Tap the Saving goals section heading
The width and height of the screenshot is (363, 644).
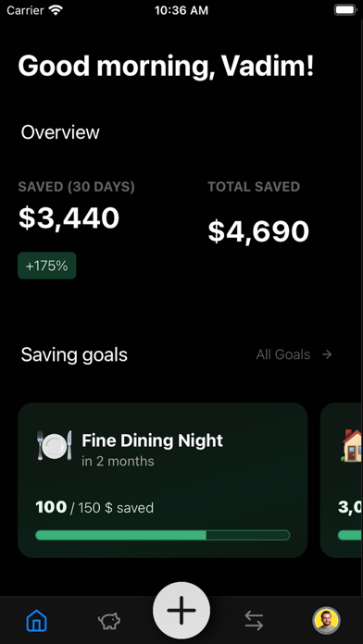74,354
